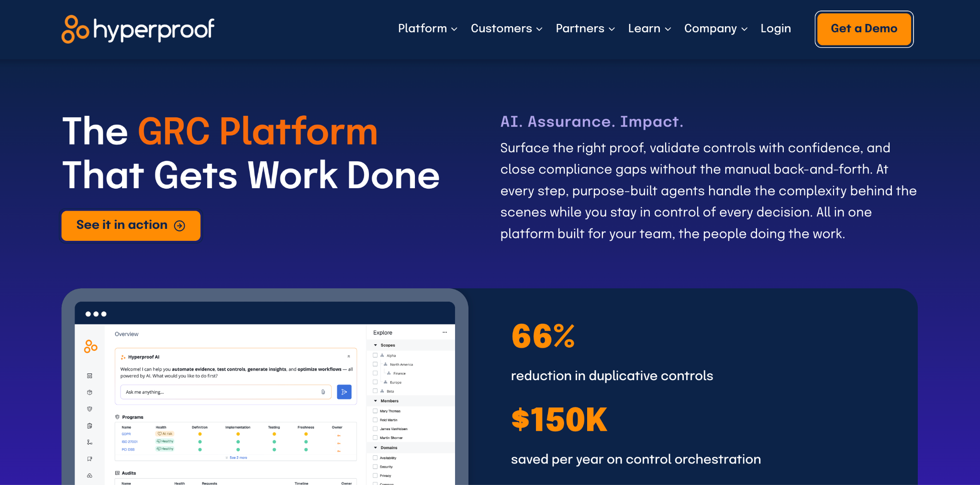Click the Hyperproof logo in the dashboard sidebar

[x=90, y=346]
